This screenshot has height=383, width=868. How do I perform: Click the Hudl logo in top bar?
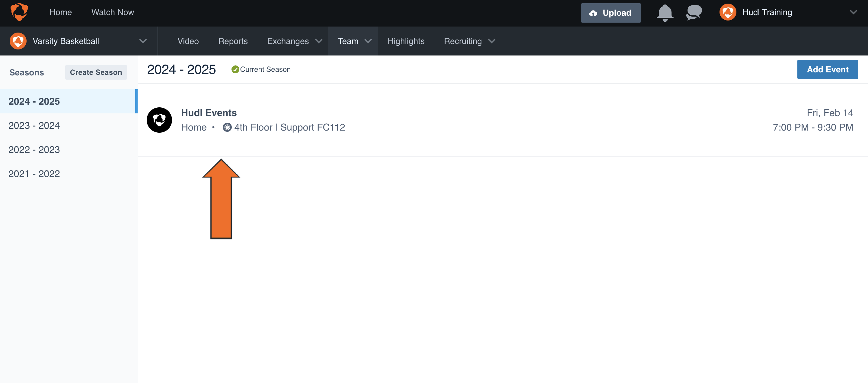(x=19, y=12)
